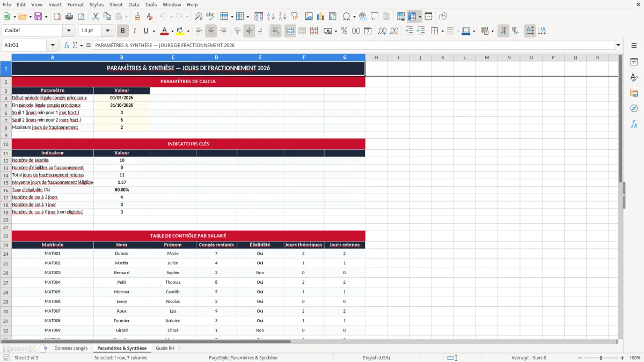This screenshot has width=644, height=362.
Task: Toggle Align Left
Action: coord(200,31)
